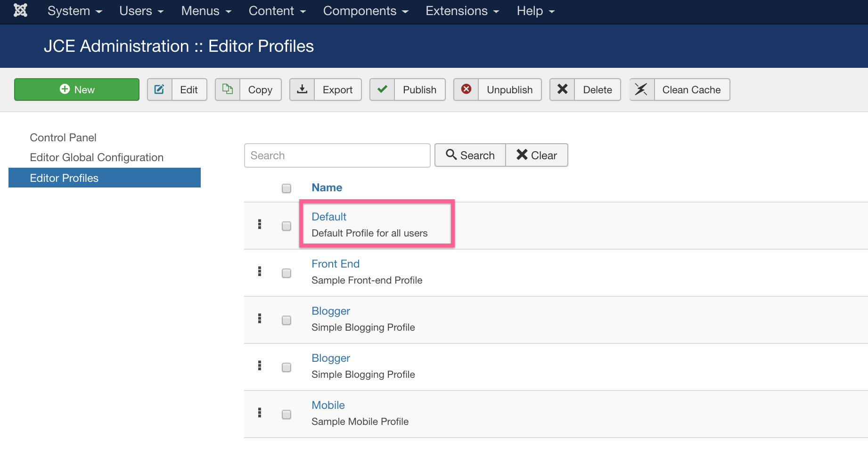Screen dimensions: 868x472
Task: Select the Mobile profile checkbox
Action: tap(287, 415)
